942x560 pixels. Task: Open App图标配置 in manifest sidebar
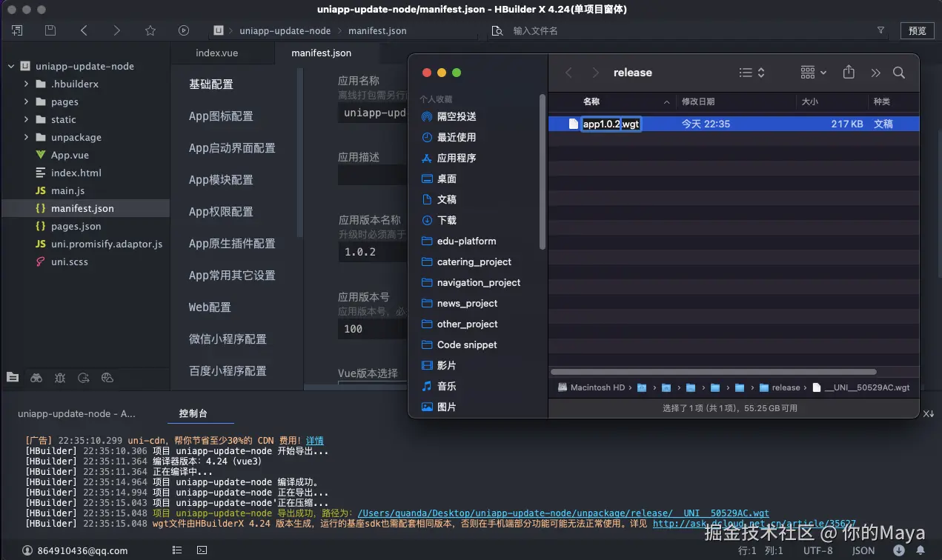(221, 116)
